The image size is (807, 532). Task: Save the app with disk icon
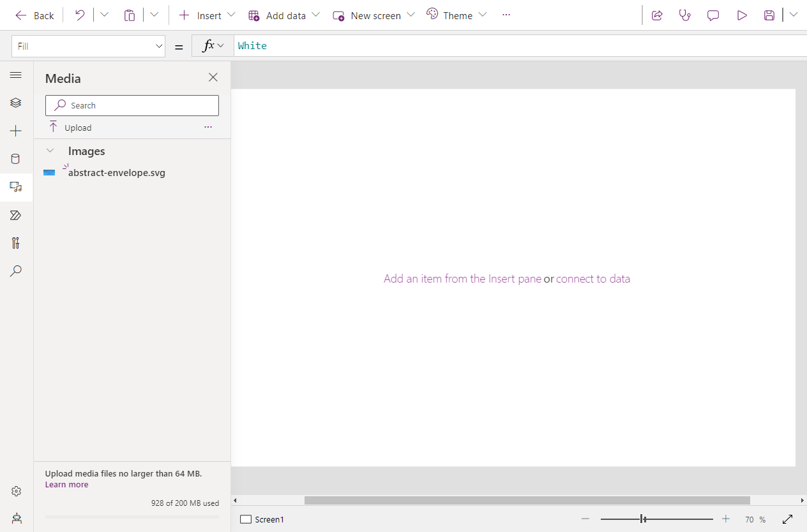pyautogui.click(x=769, y=15)
